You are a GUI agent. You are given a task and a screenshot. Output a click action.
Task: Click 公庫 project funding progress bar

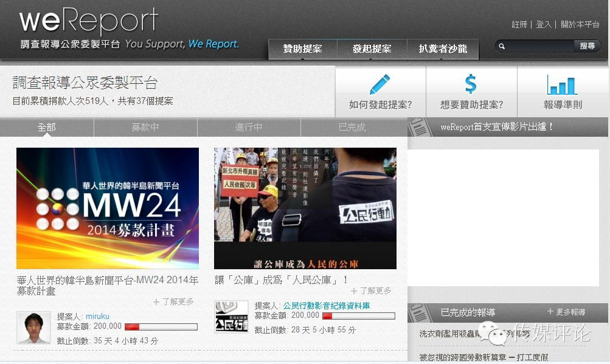coord(359,316)
